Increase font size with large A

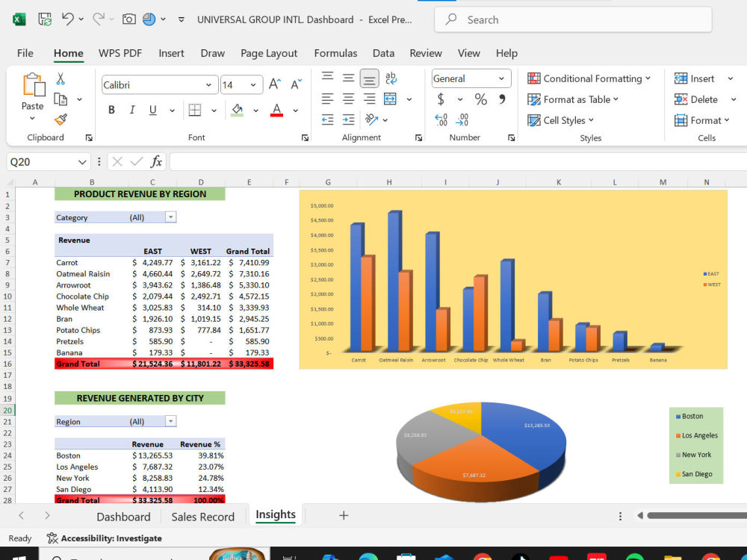point(275,84)
